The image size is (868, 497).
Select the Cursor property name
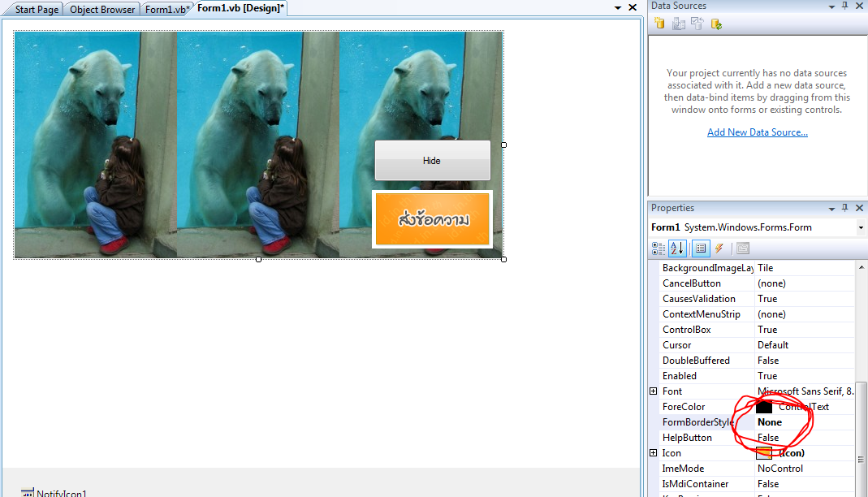click(676, 345)
